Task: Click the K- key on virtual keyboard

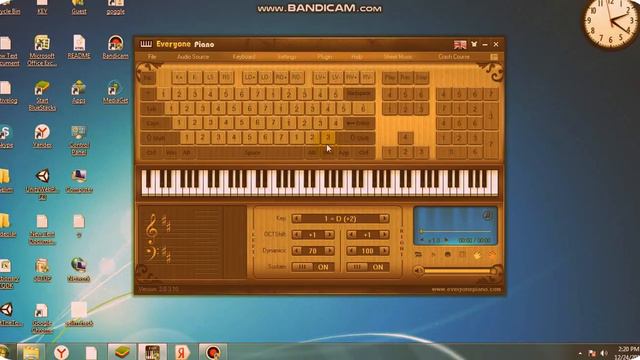Action: 195,77
